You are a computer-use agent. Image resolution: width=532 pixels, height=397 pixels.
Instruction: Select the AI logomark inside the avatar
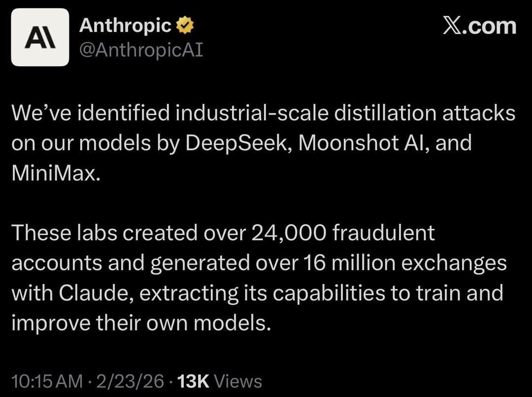point(40,38)
